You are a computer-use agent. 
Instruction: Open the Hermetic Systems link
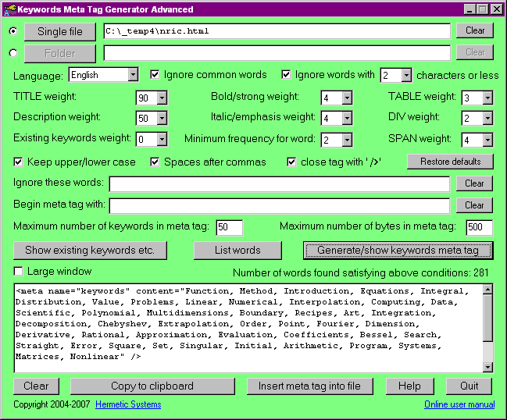tap(128, 404)
